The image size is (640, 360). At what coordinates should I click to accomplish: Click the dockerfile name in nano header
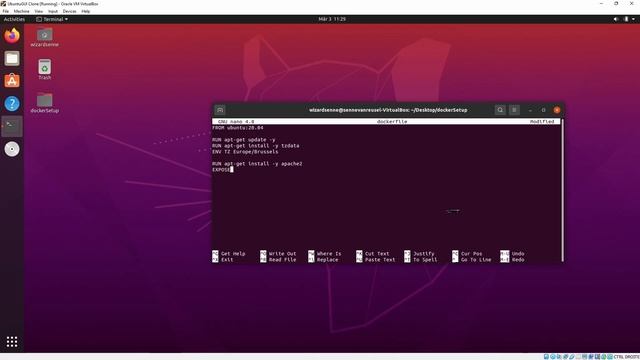[x=392, y=122]
